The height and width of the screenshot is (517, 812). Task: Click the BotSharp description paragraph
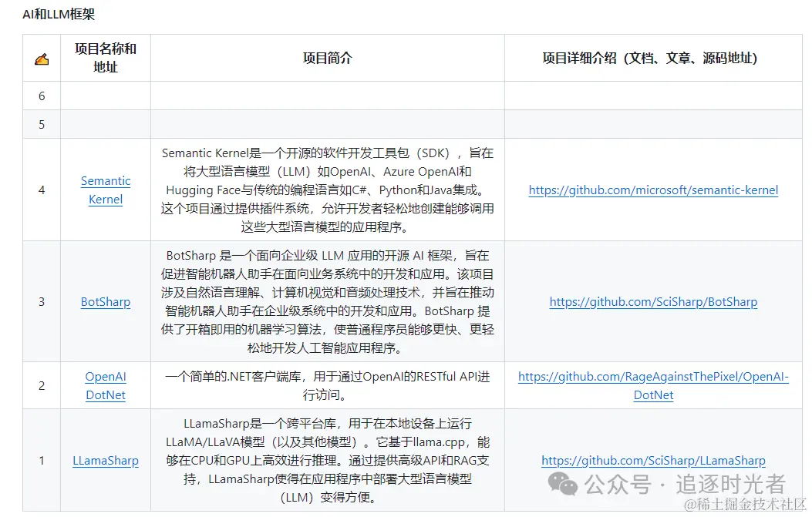(327, 302)
